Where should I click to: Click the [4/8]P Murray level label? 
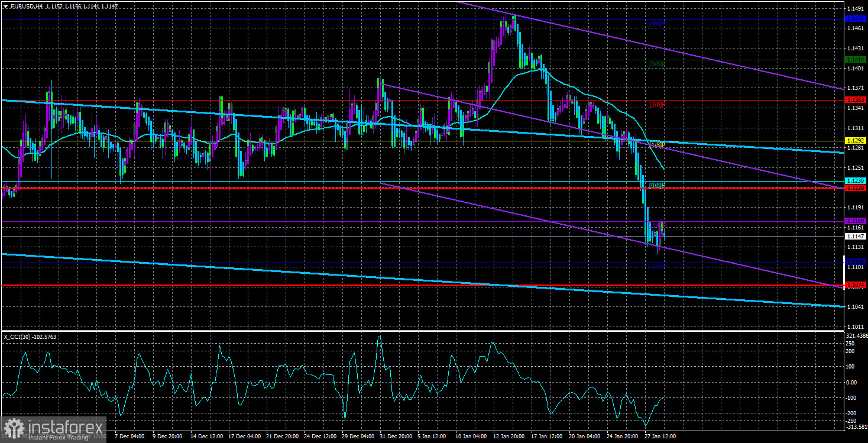[657, 24]
